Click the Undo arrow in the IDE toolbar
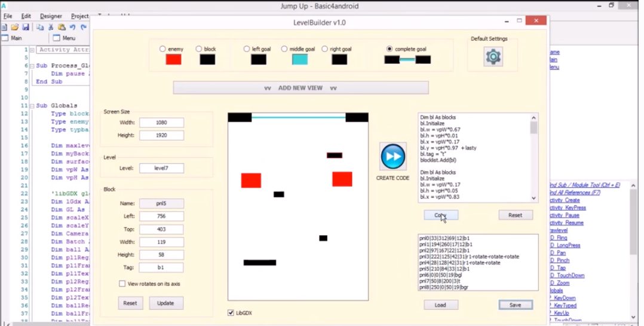This screenshot has height=326, width=644. point(72,28)
